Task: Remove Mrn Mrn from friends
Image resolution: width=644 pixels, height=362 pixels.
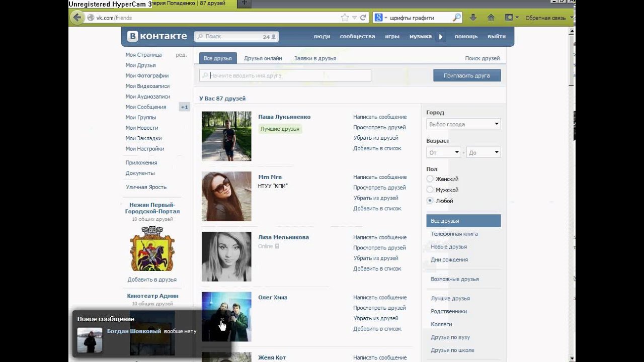Action: (x=376, y=198)
